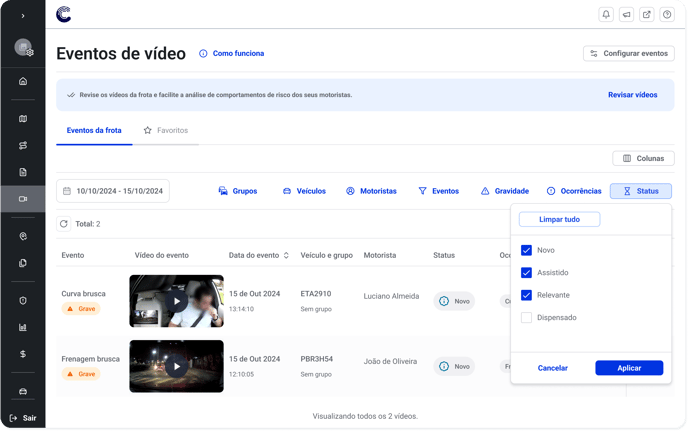Screen dimensions: 688x431
Task: Click the Revisar vídeos link
Action: coord(632,95)
